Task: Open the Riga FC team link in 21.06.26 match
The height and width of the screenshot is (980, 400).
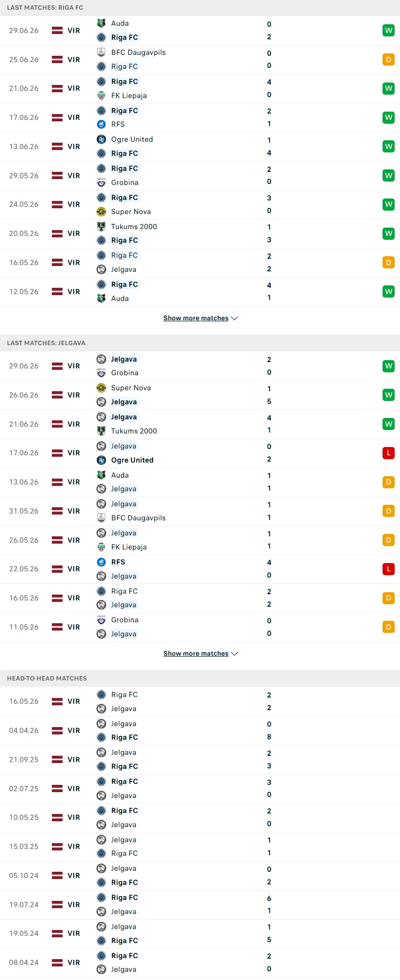Action: click(125, 82)
